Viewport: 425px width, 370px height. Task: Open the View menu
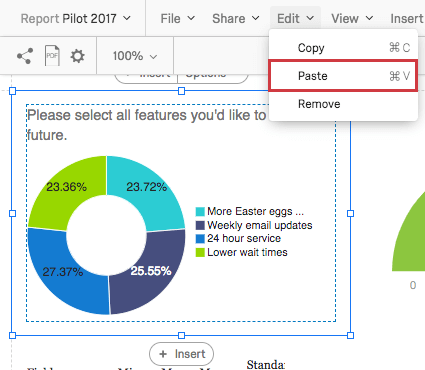coord(352,18)
